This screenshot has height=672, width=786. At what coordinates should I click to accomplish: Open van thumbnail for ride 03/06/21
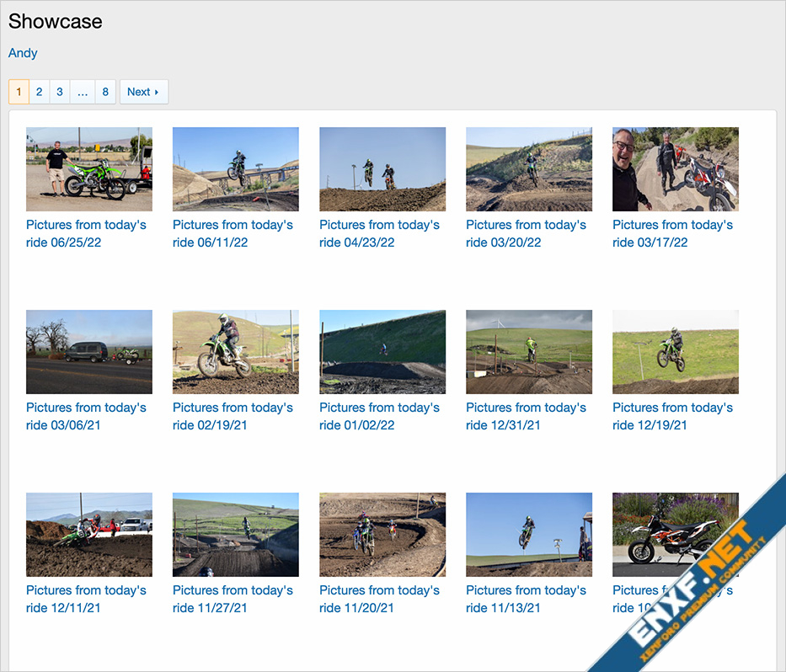89,352
